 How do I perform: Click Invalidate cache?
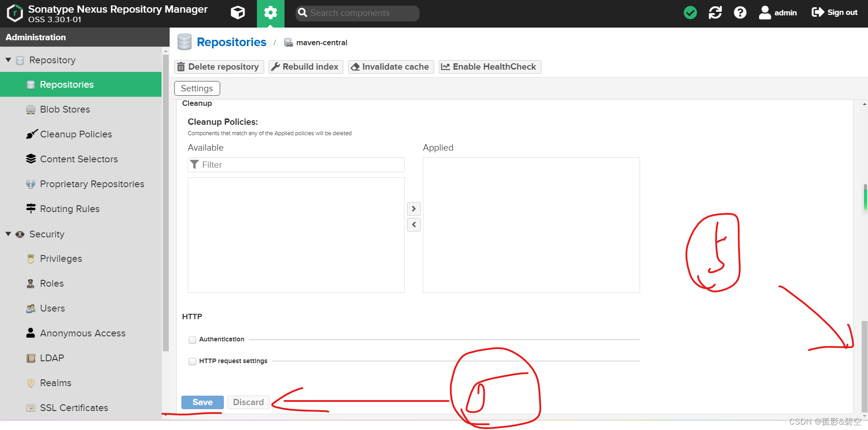coord(391,67)
